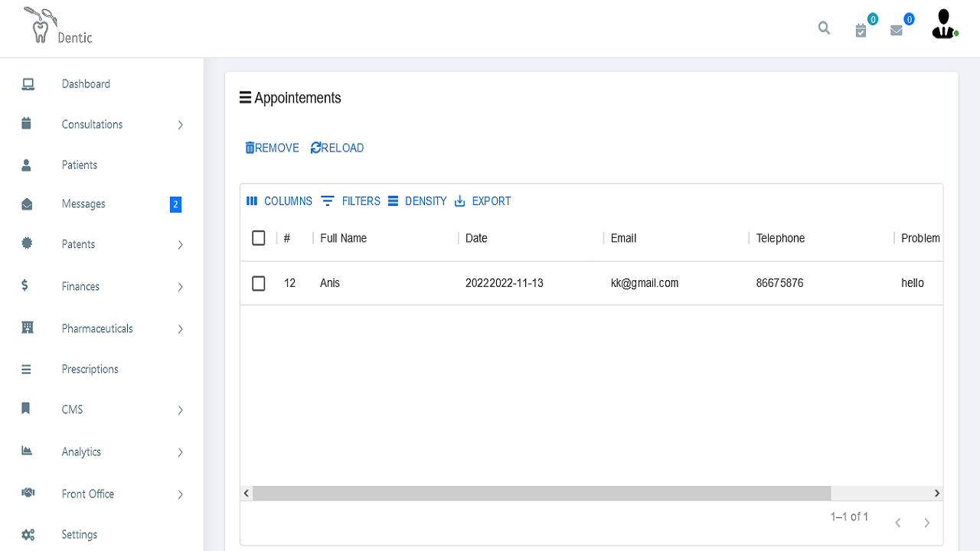Check the row checkbox for Anis

click(259, 283)
